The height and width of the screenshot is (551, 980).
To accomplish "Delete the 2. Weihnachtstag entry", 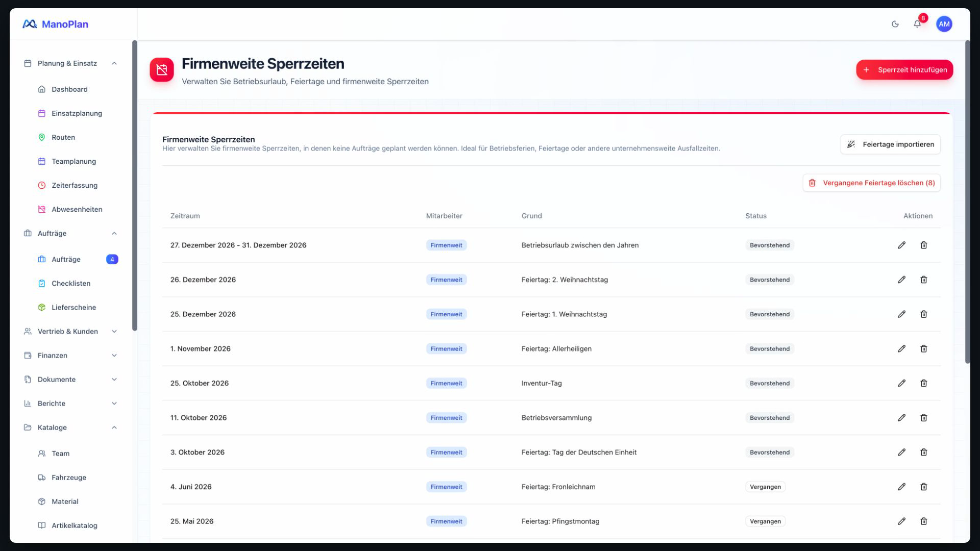I will (923, 280).
